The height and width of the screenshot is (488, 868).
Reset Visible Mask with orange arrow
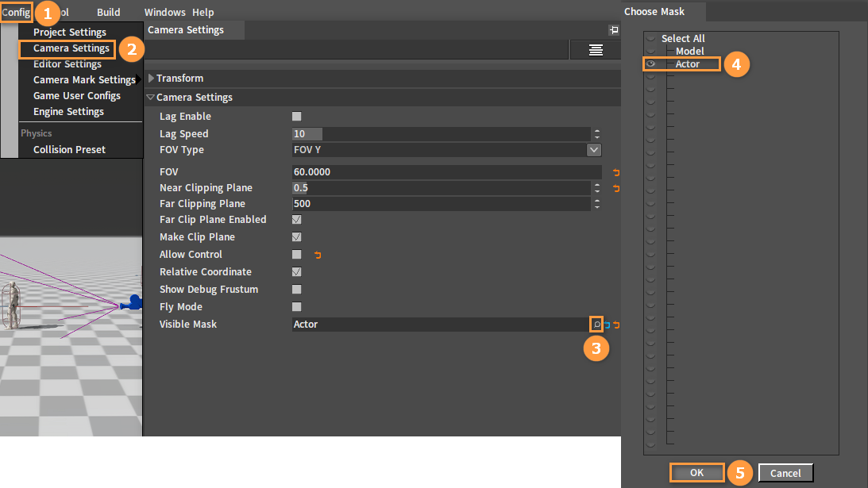click(616, 325)
